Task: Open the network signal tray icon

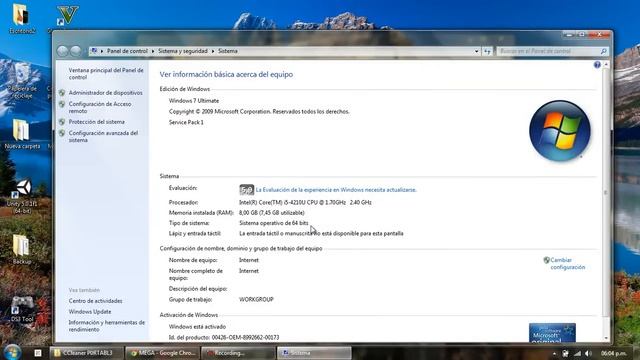Action: (x=577, y=353)
